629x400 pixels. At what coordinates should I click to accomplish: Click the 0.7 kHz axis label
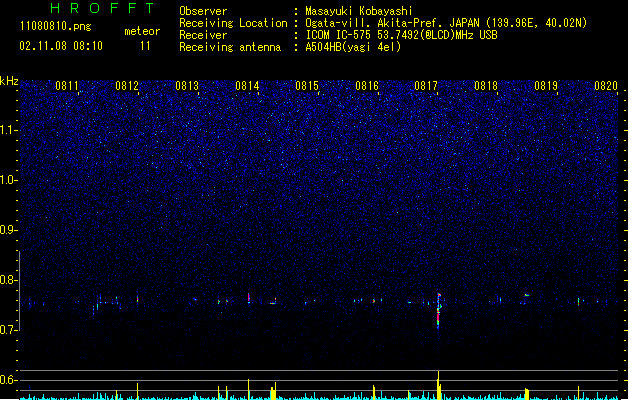click(8, 330)
